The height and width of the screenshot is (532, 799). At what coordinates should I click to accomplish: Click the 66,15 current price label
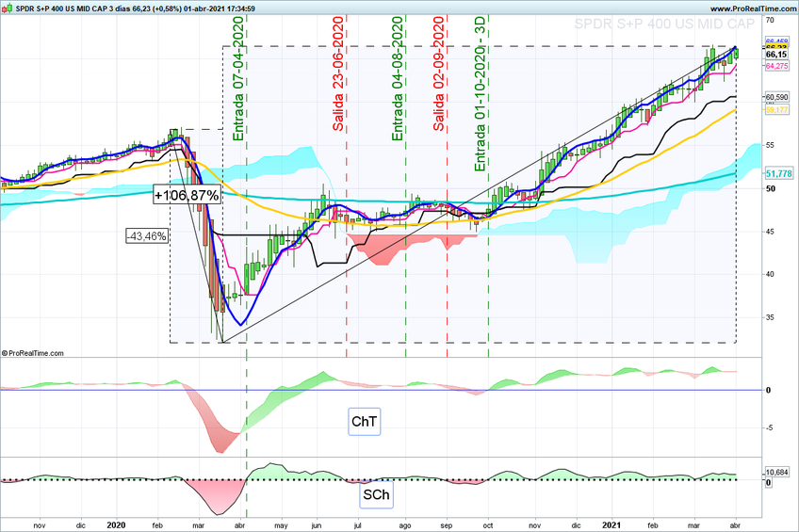coord(776,55)
